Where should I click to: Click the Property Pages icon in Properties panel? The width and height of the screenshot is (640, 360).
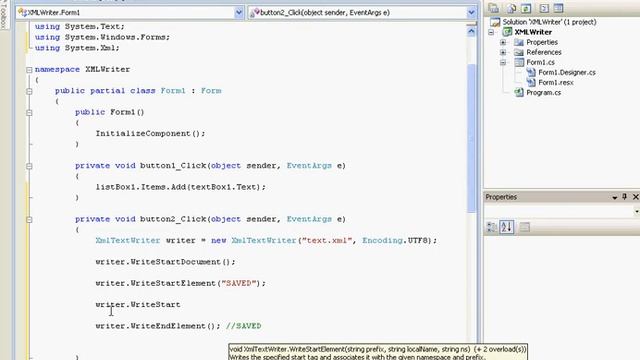point(524,227)
